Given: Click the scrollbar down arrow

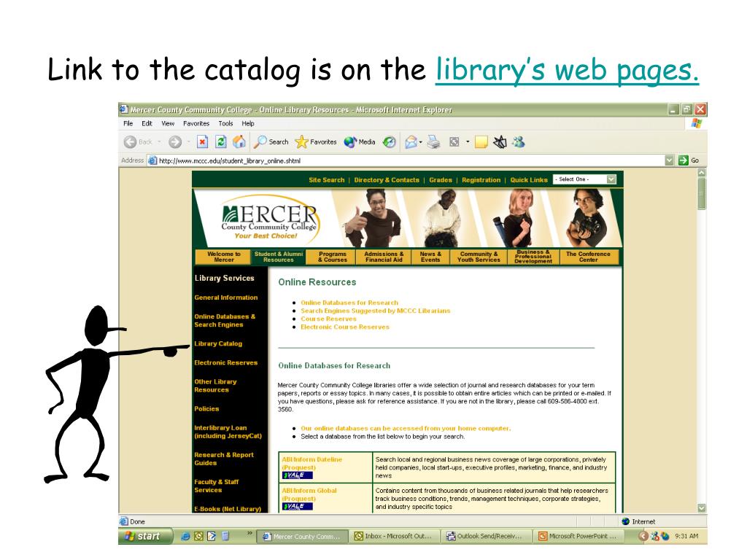Looking at the screenshot, I should click(701, 508).
